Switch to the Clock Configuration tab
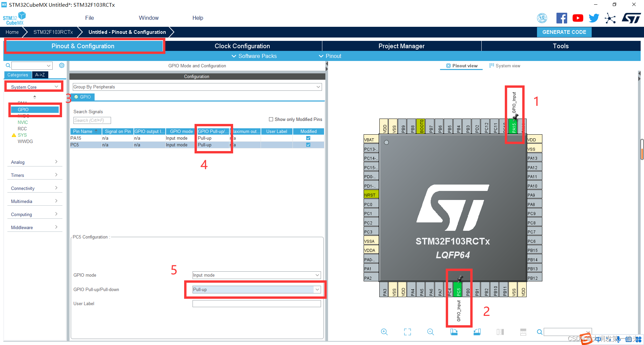644x345 pixels. point(242,46)
